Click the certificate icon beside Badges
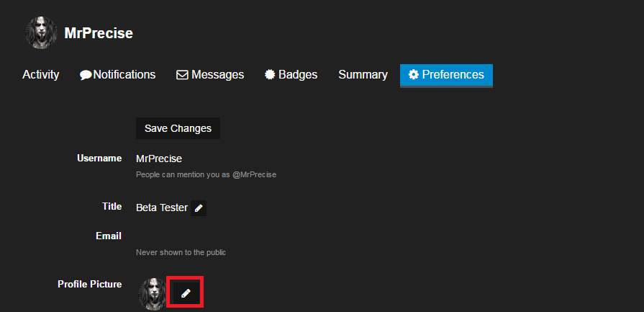Screen dimensions: 644x312 point(270,75)
